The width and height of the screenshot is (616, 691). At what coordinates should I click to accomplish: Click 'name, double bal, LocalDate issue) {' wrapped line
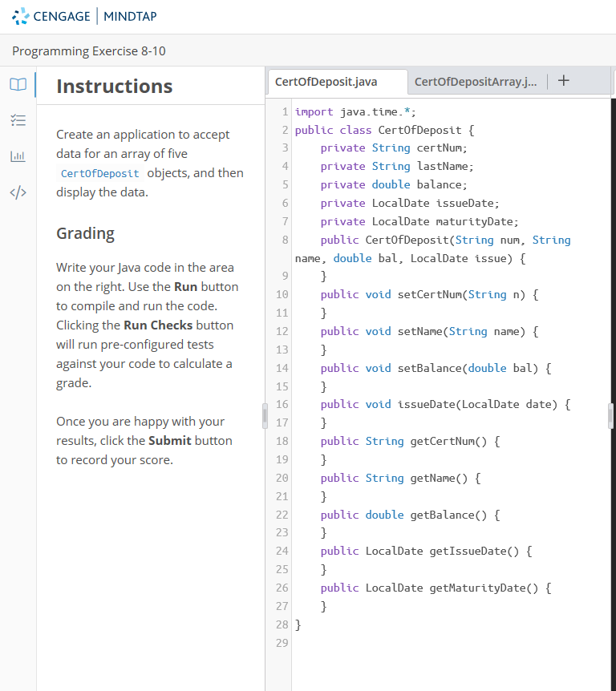pyautogui.click(x=410, y=259)
